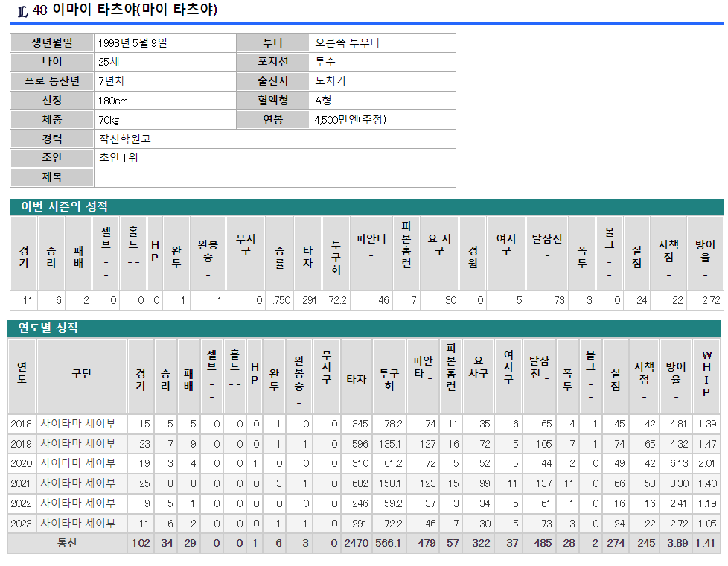Screen dimensions: 728x566
Task: Select the 통산 career totals row label
Action: pos(67,544)
